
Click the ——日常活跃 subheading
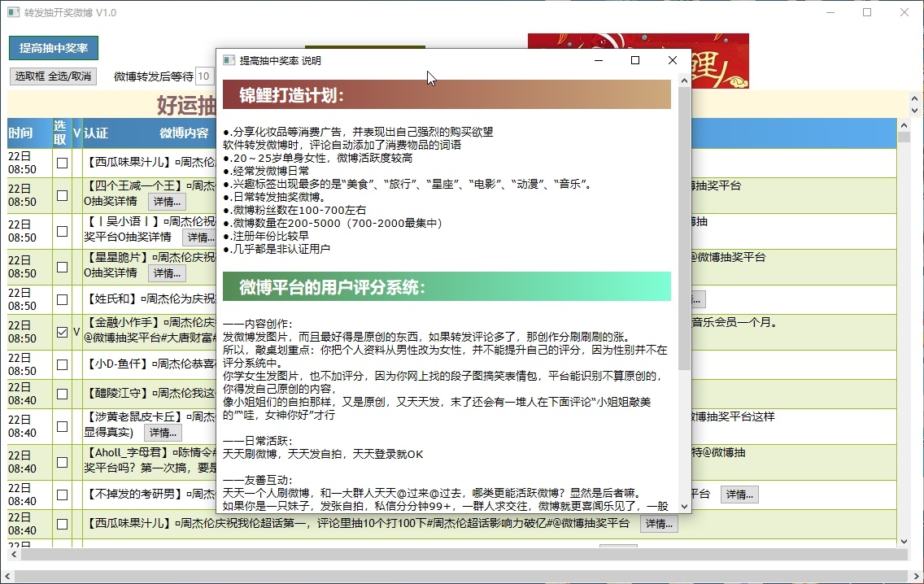(x=258, y=441)
